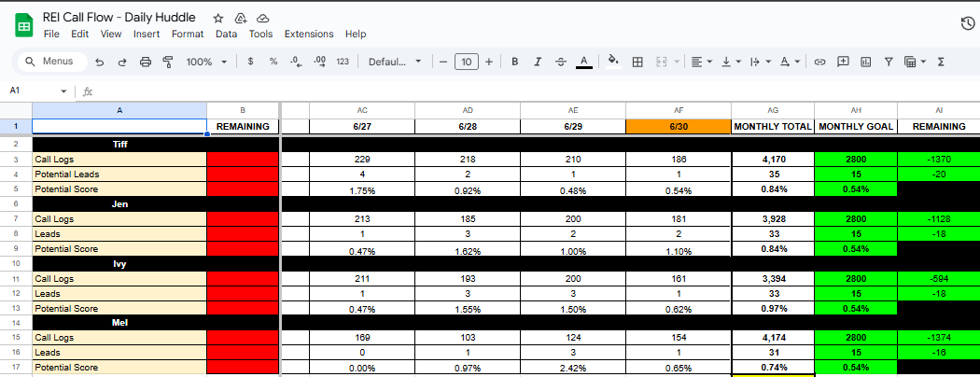980x377 pixels.
Task: Click the orange 6/30 date cell
Action: 679,126
